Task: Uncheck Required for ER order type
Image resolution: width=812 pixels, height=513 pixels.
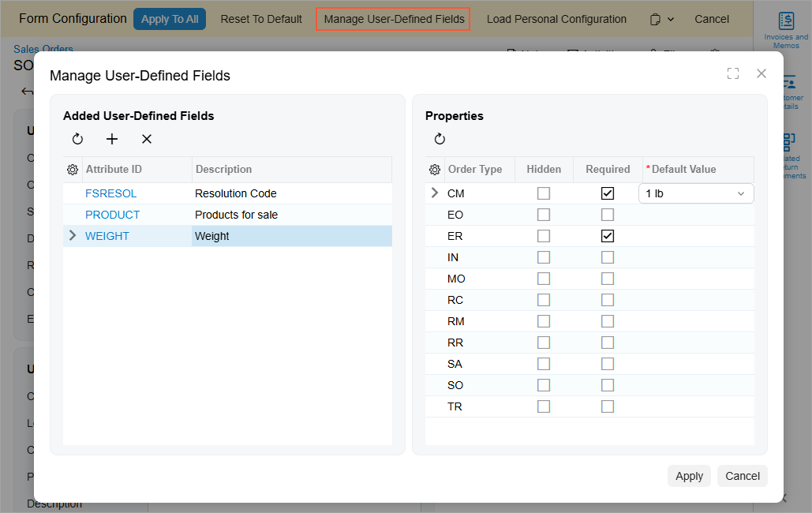Action: 608,236
